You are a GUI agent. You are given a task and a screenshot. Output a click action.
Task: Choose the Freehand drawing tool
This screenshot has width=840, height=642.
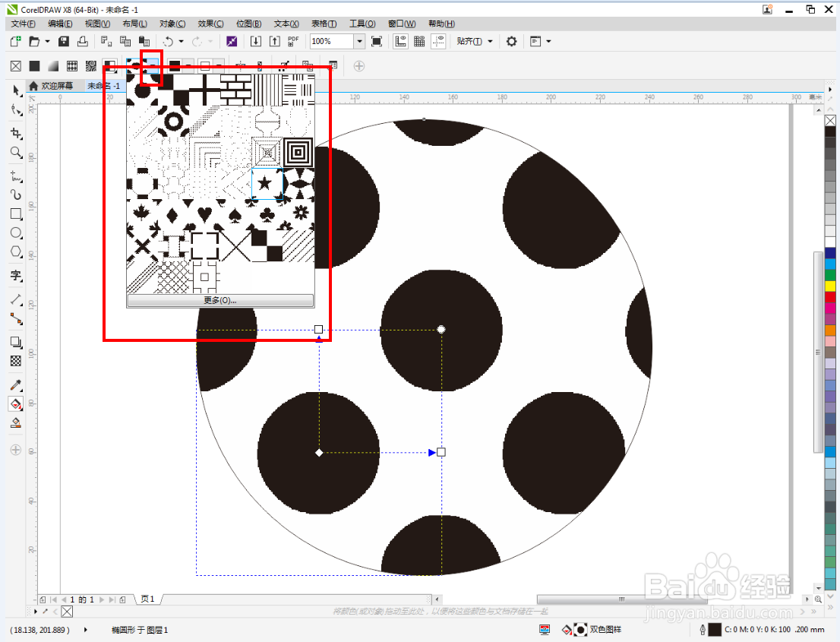16,176
